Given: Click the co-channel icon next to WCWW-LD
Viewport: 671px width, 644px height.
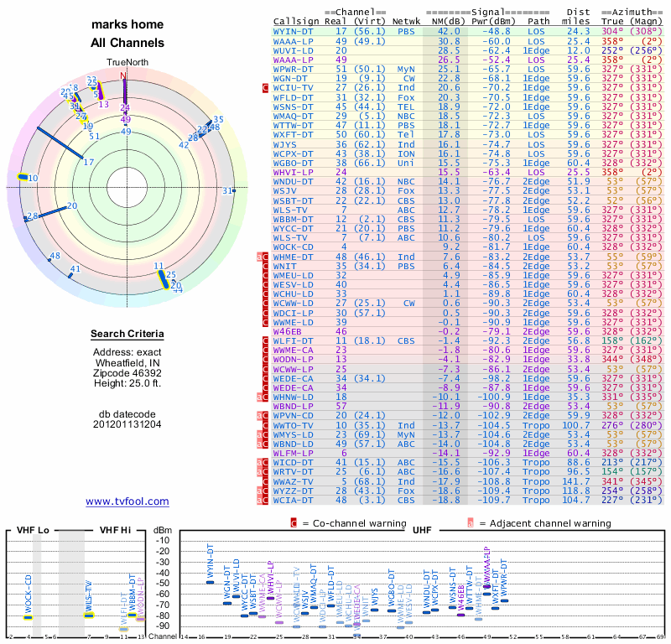Looking at the screenshot, I should coord(265,304).
